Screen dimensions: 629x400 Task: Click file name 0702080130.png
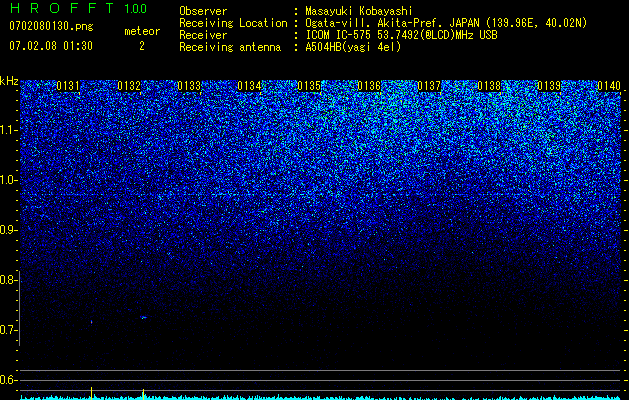51,26
